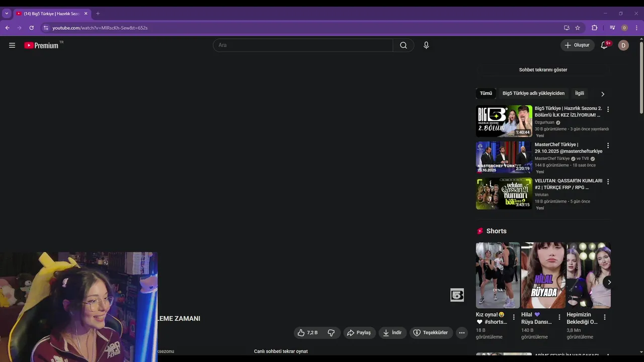This screenshot has height=362, width=644.
Task: Open the Hepimizin Beklediği short thumbnail
Action: click(588, 276)
